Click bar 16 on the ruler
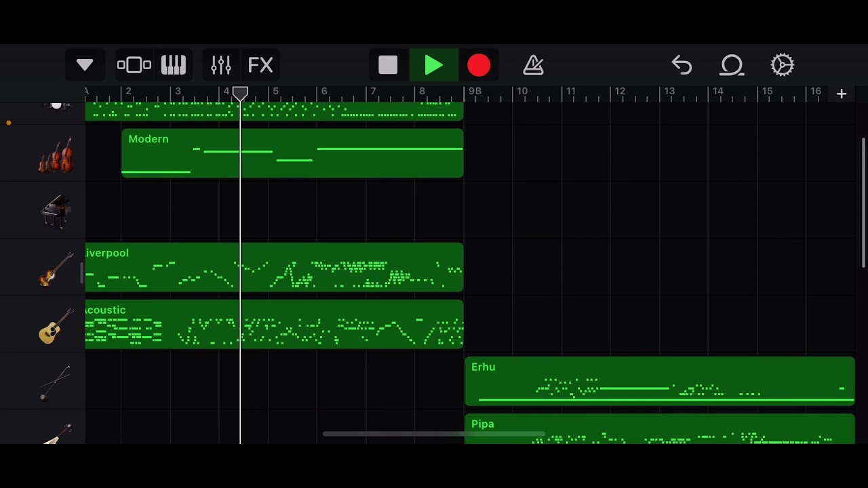The image size is (868, 488). tap(815, 91)
